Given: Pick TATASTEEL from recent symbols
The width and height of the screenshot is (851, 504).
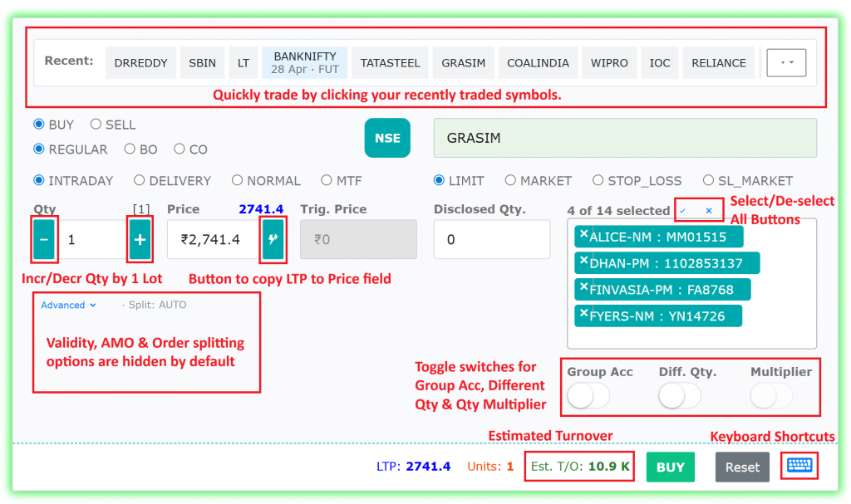Looking at the screenshot, I should [x=391, y=62].
